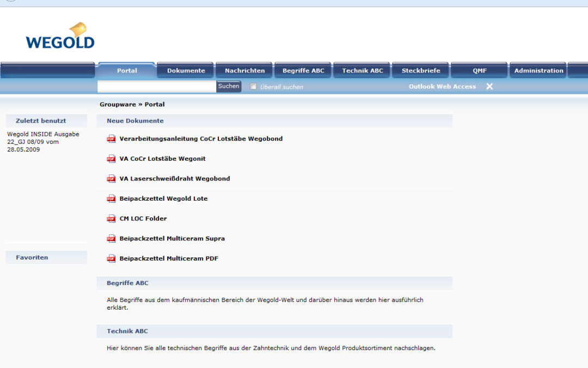The height and width of the screenshot is (368, 588).
Task: Click the Neue Dokumente section heading
Action: 135,120
